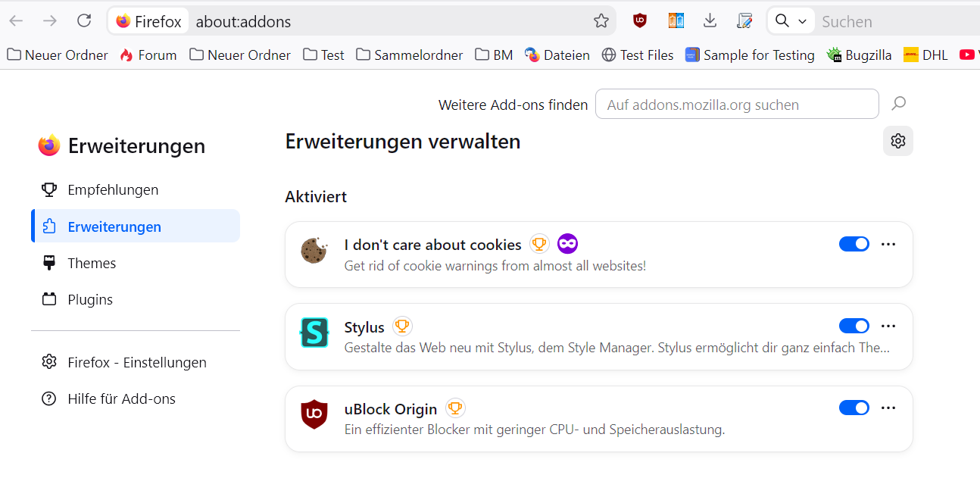Open the downloads panel

710,21
